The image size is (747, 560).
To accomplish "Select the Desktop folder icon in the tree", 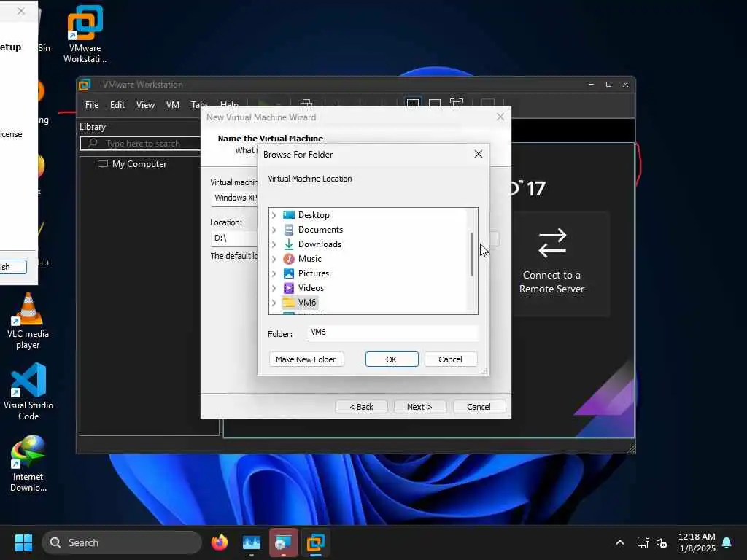I will click(x=289, y=215).
